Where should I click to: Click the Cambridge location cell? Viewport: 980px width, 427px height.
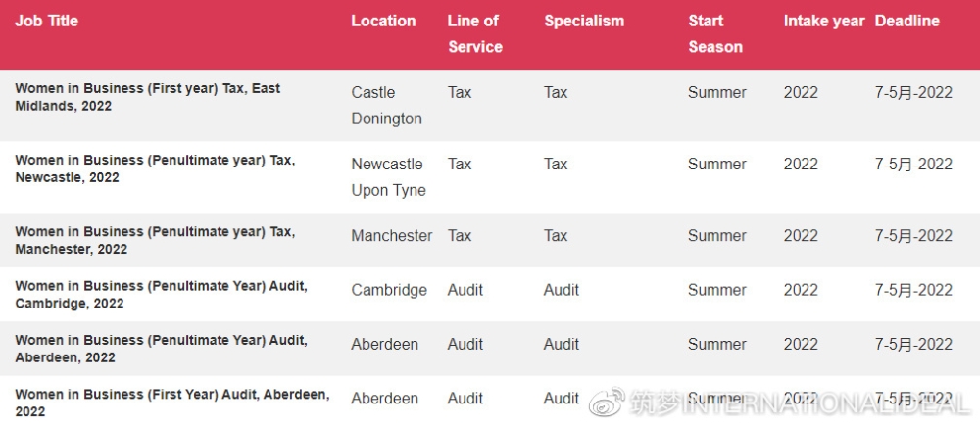point(389,290)
